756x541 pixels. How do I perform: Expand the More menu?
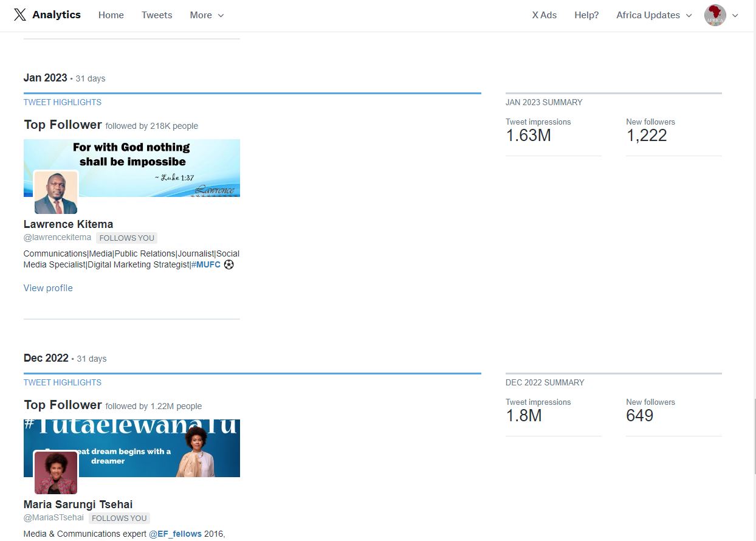[x=207, y=15]
